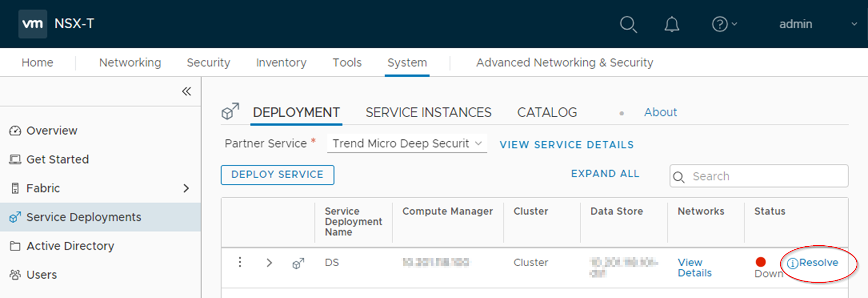The image size is (868, 298).
Task: Click the service deployment icon in DS row
Action: coord(298,263)
